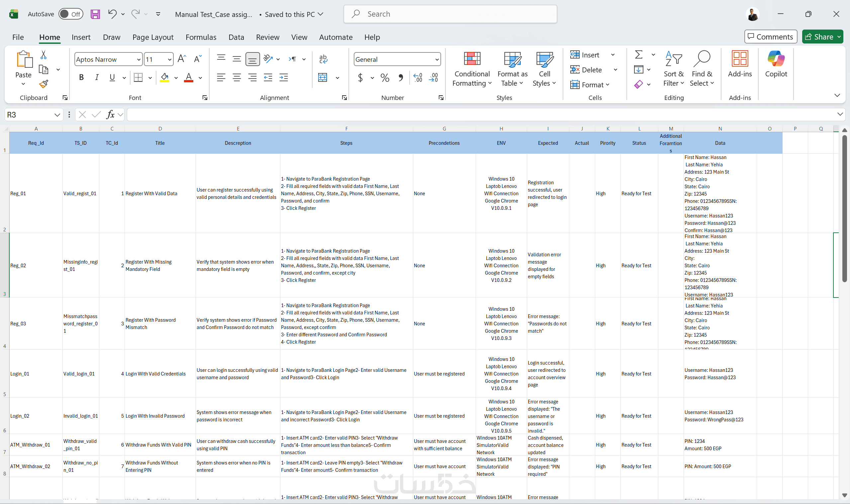Viewport: 850px width, 504px height.
Task: Click the Comments button
Action: (771, 37)
